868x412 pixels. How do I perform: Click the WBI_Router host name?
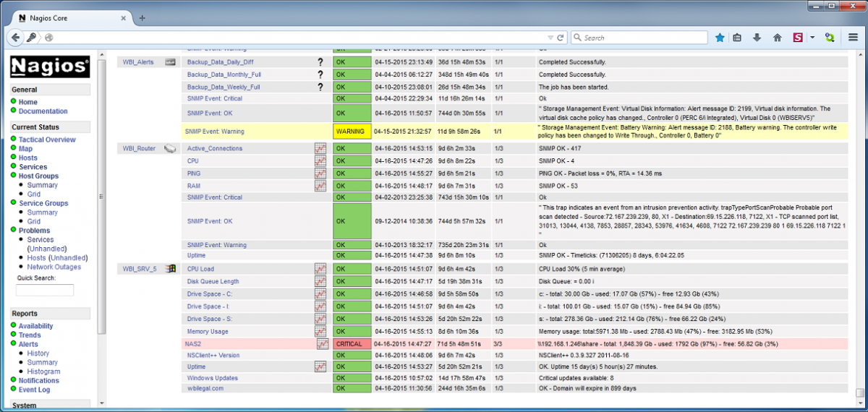[x=137, y=148]
